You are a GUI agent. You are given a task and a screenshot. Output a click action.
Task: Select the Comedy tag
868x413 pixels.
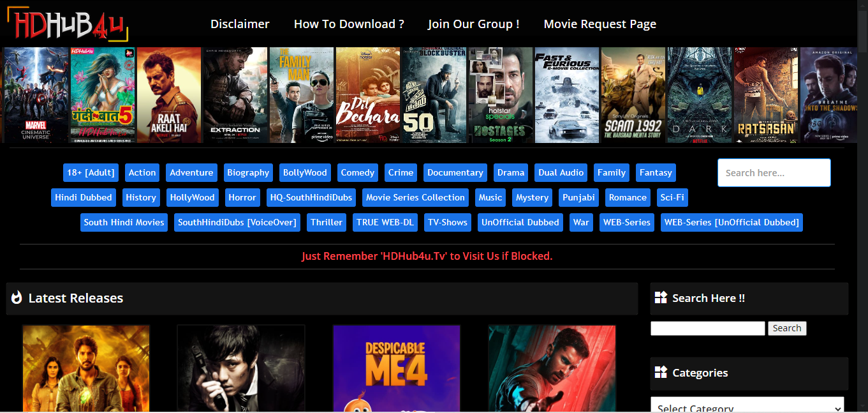[358, 172]
